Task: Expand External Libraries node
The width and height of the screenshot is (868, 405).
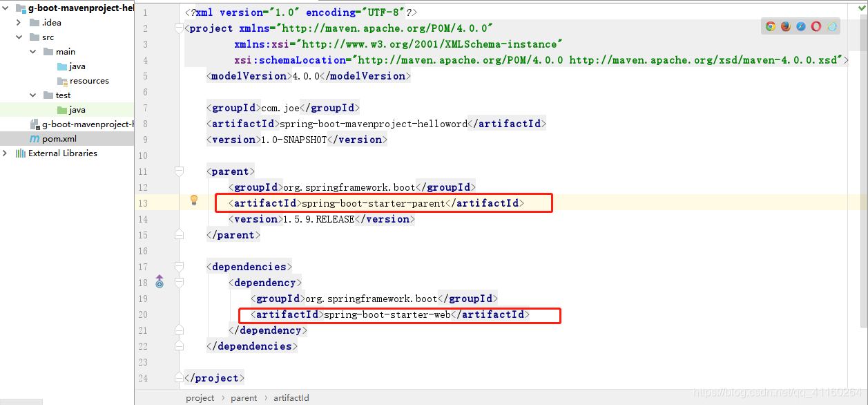Action: pyautogui.click(x=6, y=153)
